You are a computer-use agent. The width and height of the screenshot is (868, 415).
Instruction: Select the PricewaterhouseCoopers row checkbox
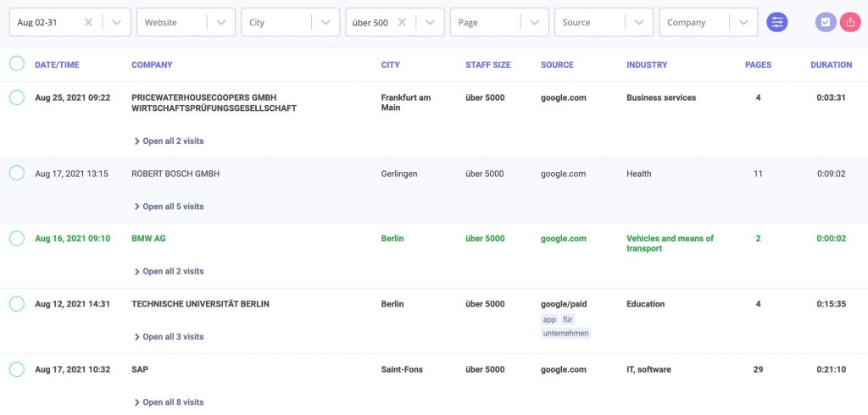pos(17,97)
